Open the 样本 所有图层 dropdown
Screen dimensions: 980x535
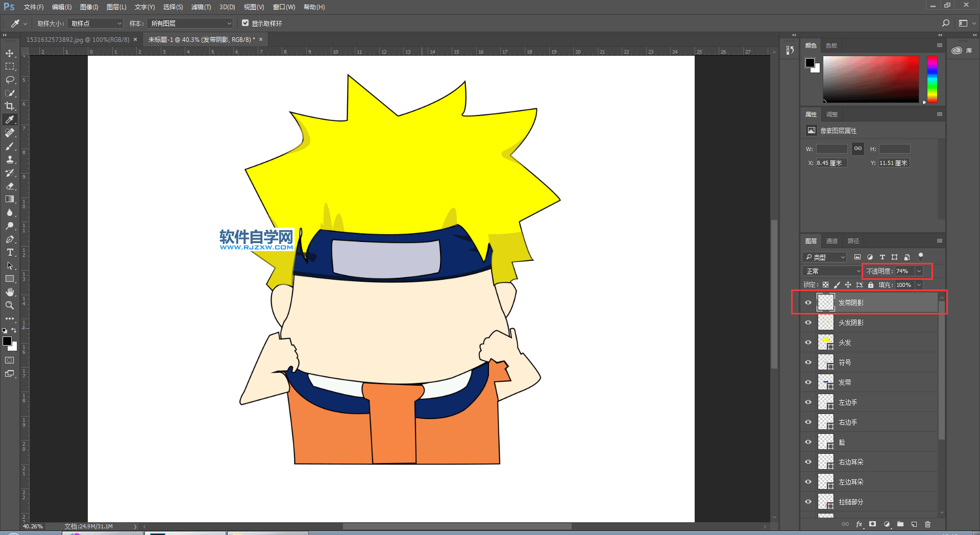click(190, 23)
